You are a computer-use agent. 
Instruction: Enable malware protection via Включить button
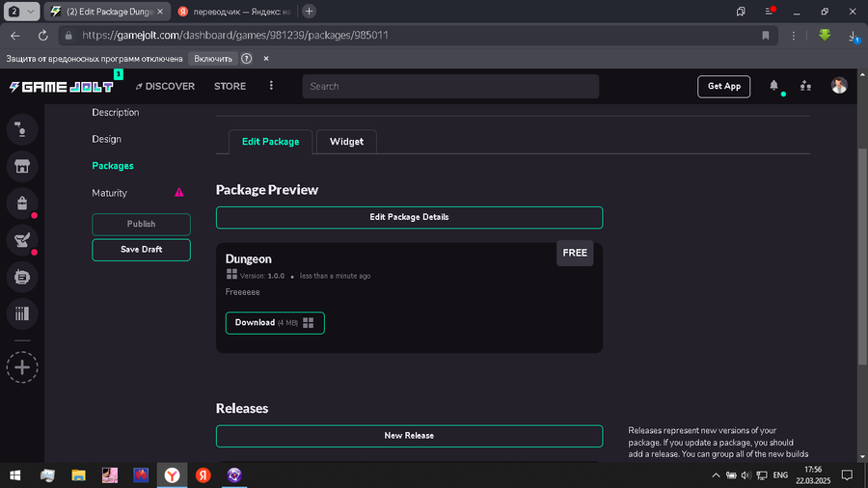pos(213,59)
